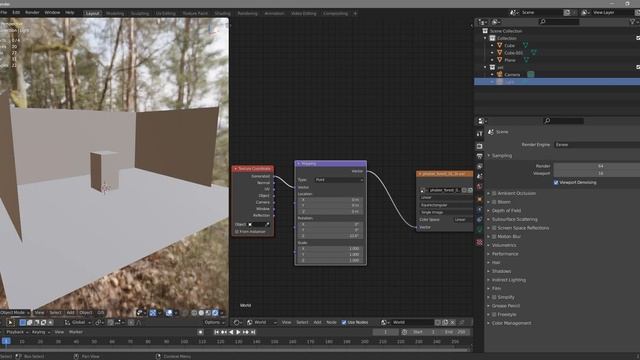Adjust the Viewport samples field

(x=597, y=173)
